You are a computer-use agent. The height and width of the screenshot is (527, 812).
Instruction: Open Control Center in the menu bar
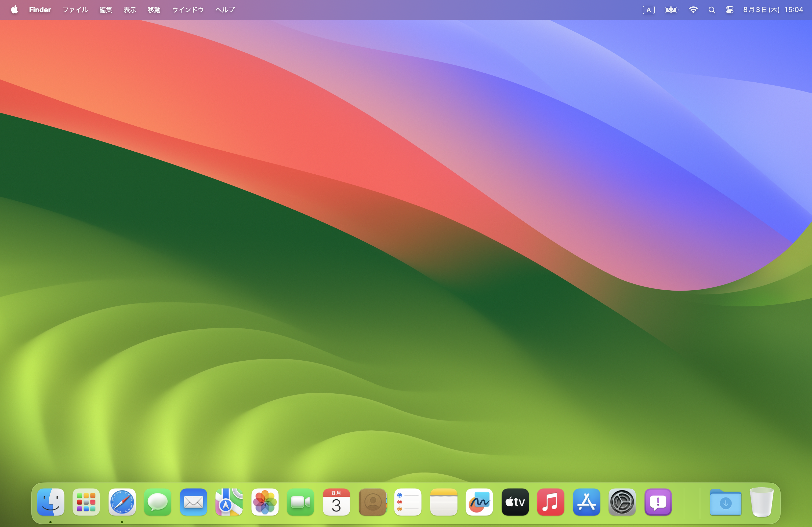(x=730, y=10)
